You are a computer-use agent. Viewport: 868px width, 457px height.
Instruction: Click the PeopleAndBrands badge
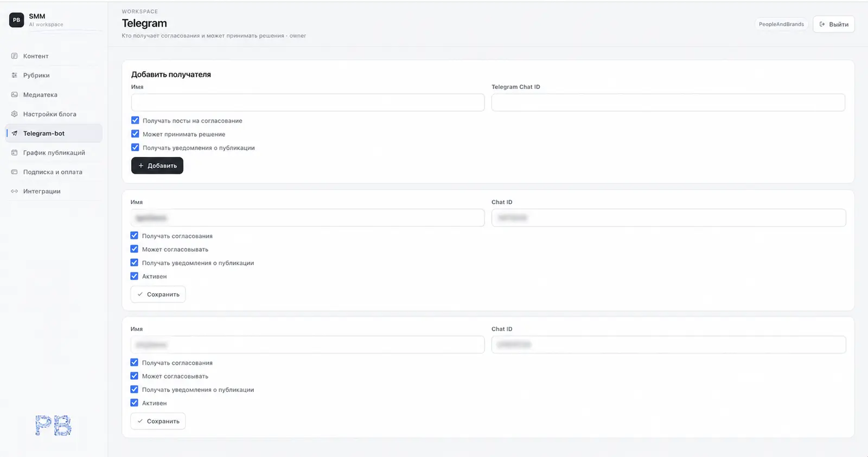click(x=781, y=24)
